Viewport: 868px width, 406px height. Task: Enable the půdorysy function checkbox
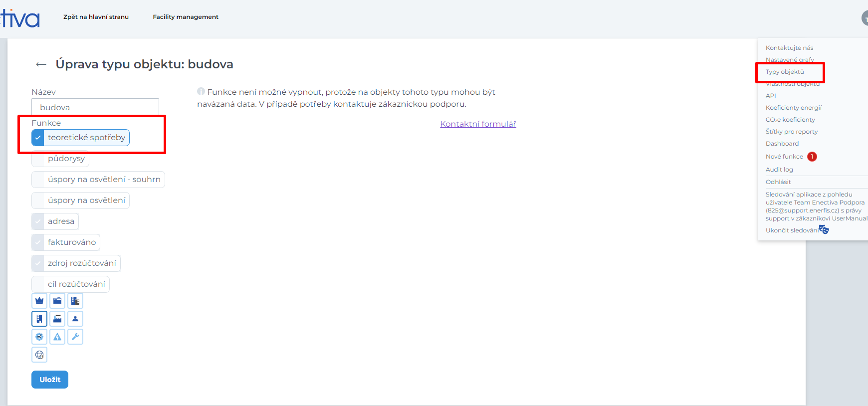[x=38, y=159]
